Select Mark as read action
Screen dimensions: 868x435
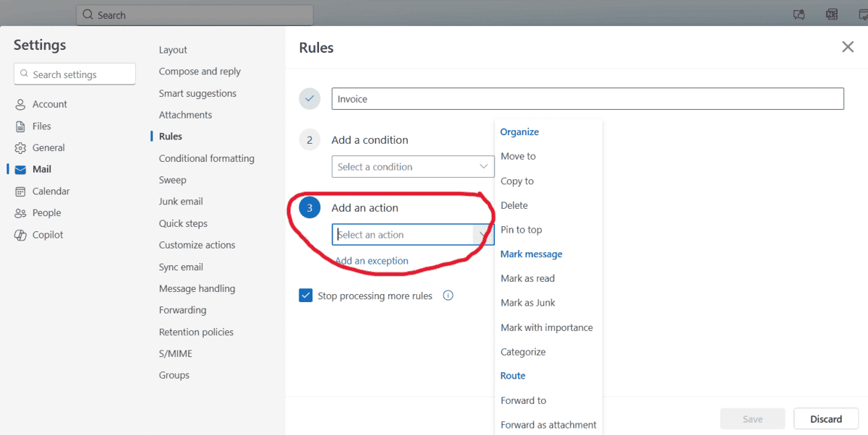(528, 278)
